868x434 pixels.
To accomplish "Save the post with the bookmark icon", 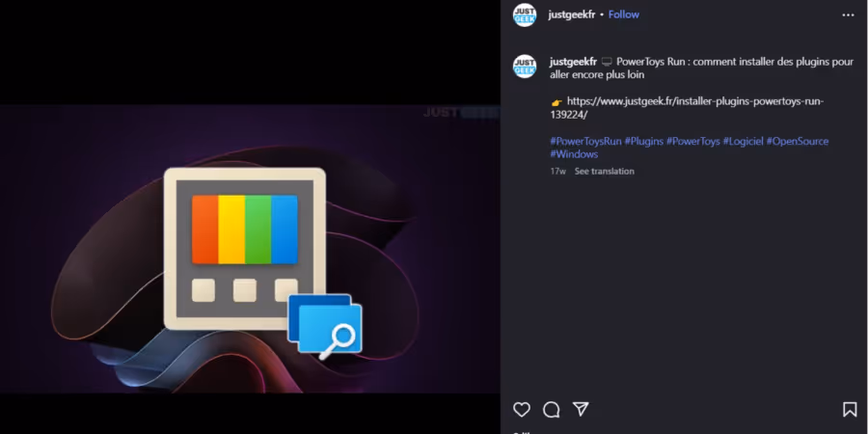I will pos(849,410).
